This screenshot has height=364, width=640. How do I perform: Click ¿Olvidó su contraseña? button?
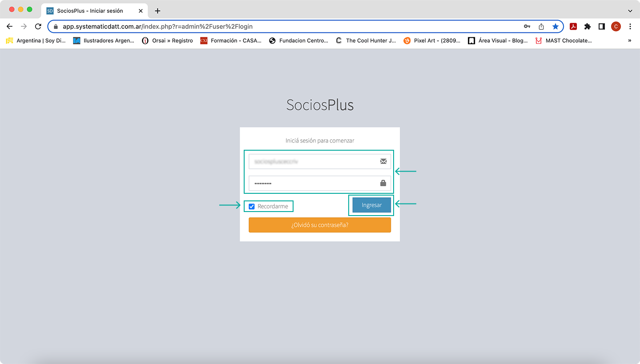click(320, 225)
